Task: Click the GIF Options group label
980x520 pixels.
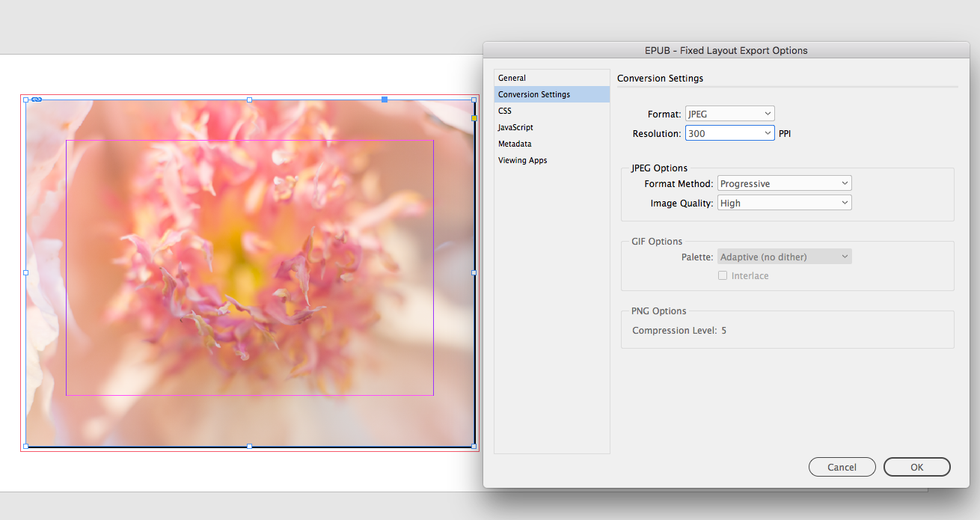Action: [657, 242]
